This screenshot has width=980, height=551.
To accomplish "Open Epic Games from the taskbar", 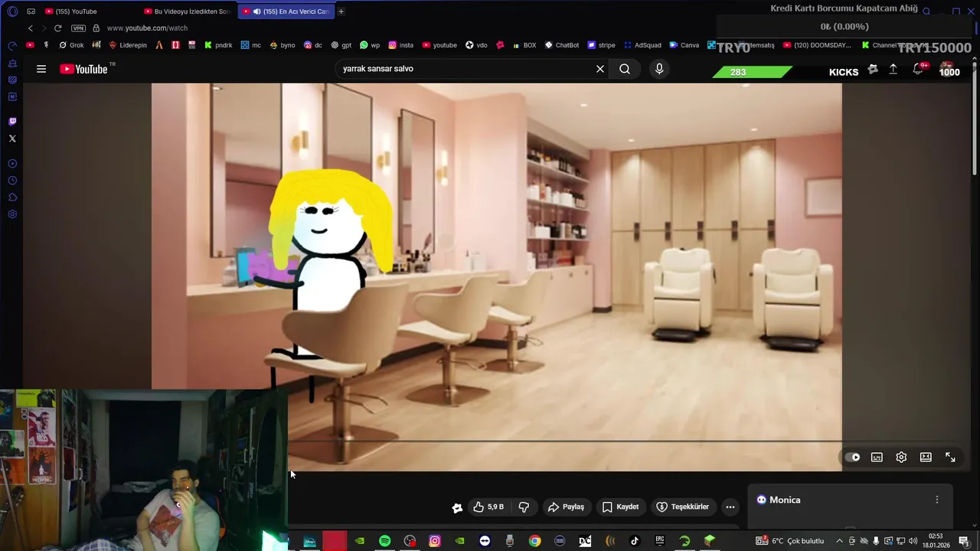I will pyautogui.click(x=660, y=541).
